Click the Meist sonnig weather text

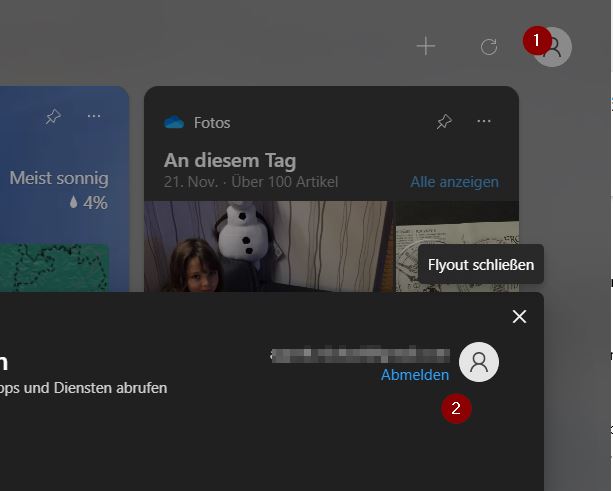click(x=59, y=178)
